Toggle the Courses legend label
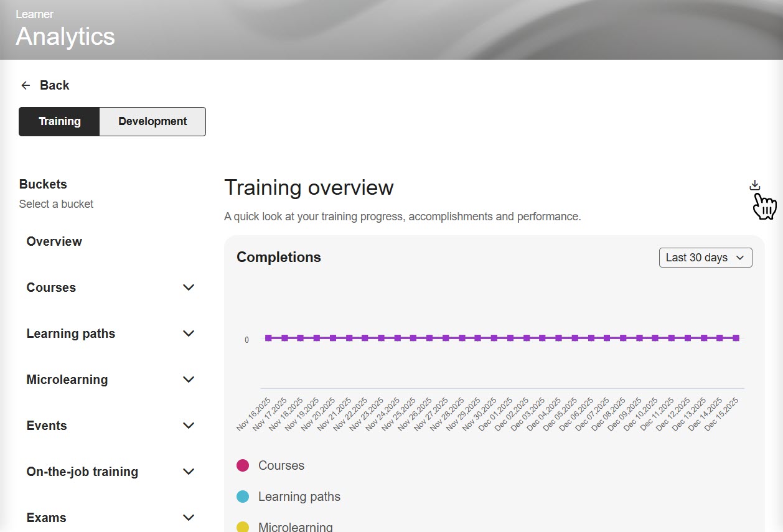The height and width of the screenshot is (532, 783). click(x=281, y=465)
